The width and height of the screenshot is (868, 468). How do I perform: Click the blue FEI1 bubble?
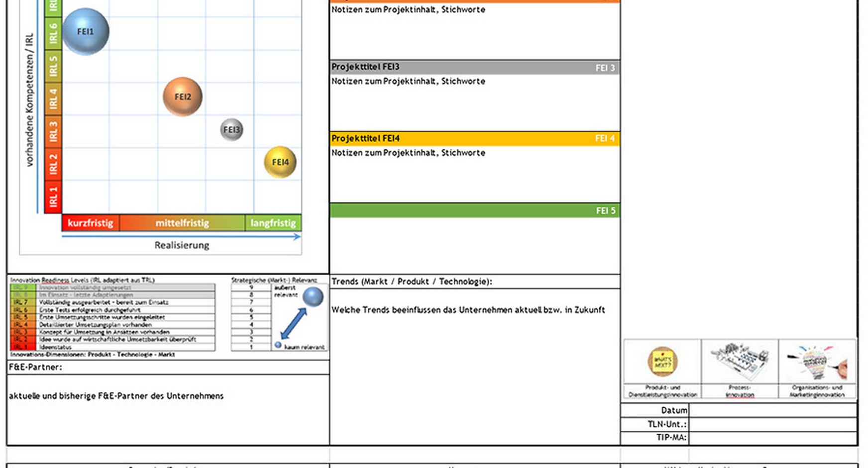coord(86,31)
